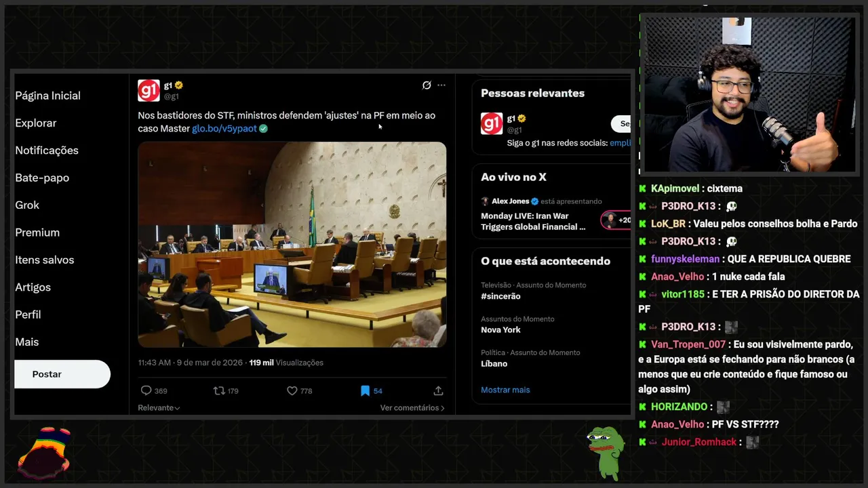Open g1 avatar in Pessoas relevantes
868x488 pixels.
click(492, 123)
